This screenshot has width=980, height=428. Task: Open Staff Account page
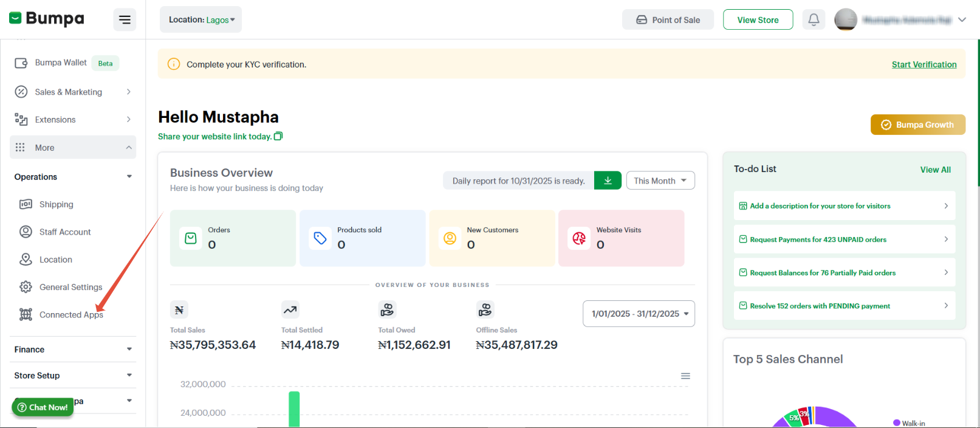point(65,232)
